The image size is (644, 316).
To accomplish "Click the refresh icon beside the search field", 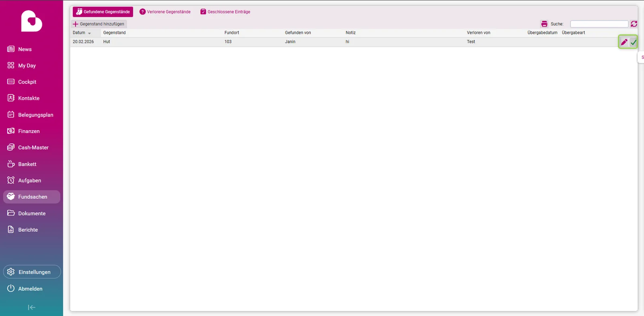I will (x=634, y=24).
